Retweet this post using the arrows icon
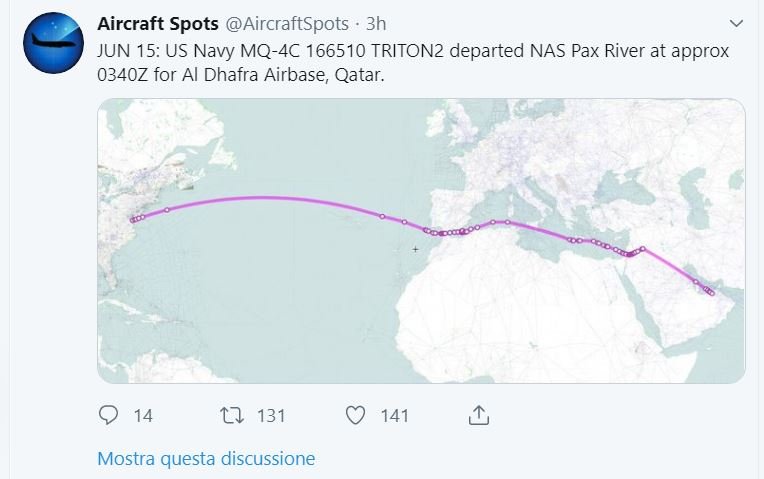Screen dimensions: 764x479 point(231,415)
